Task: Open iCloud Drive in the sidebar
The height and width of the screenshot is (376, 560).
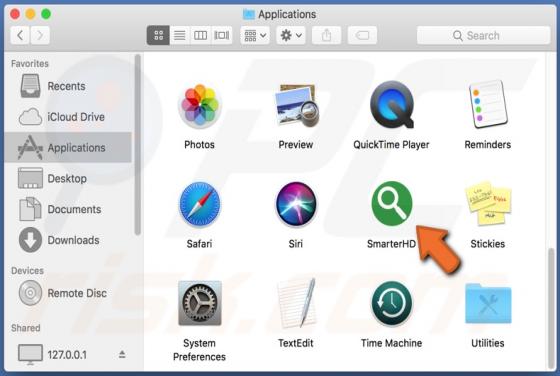Action: pyautogui.click(x=68, y=117)
